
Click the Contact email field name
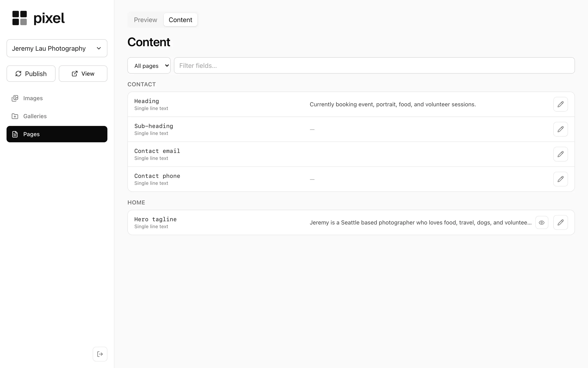[157, 151]
